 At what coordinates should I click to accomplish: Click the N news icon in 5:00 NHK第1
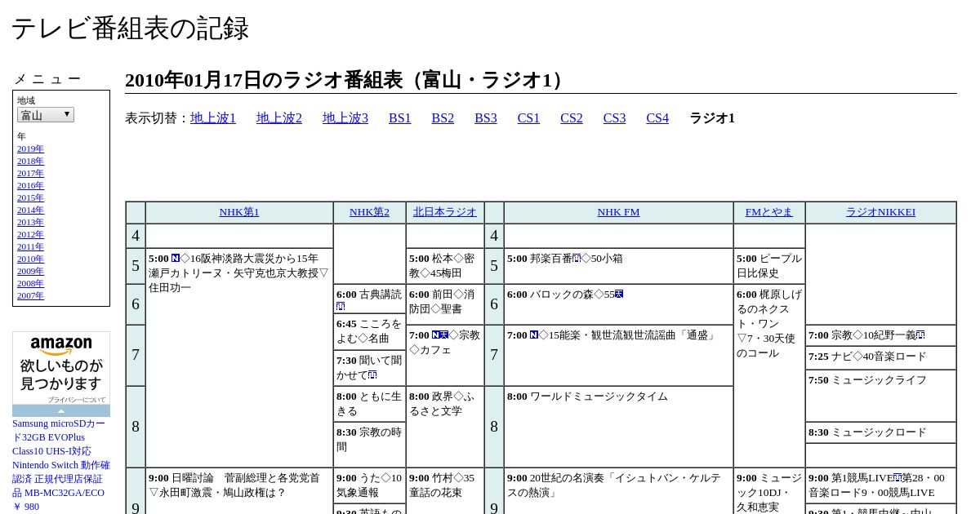(176, 259)
